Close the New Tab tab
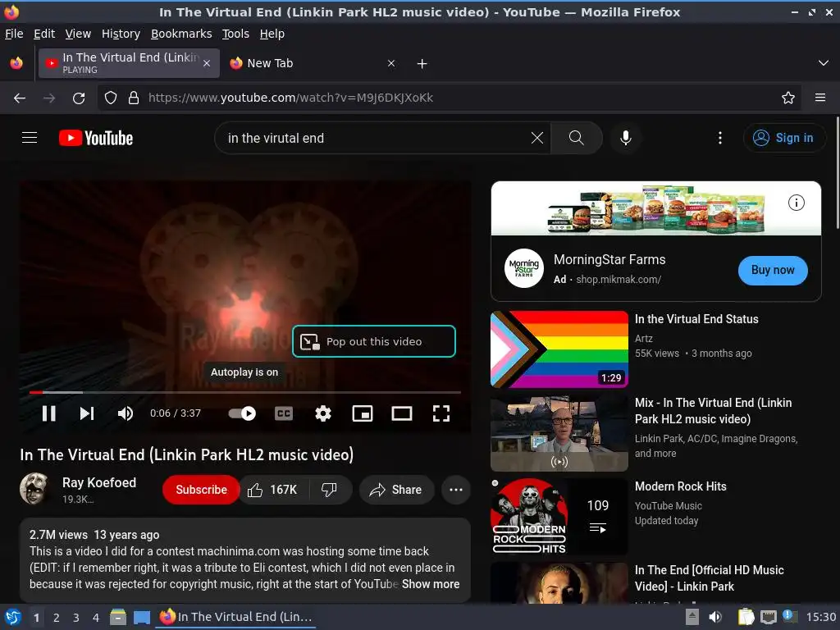The height and width of the screenshot is (630, 840). click(x=391, y=63)
